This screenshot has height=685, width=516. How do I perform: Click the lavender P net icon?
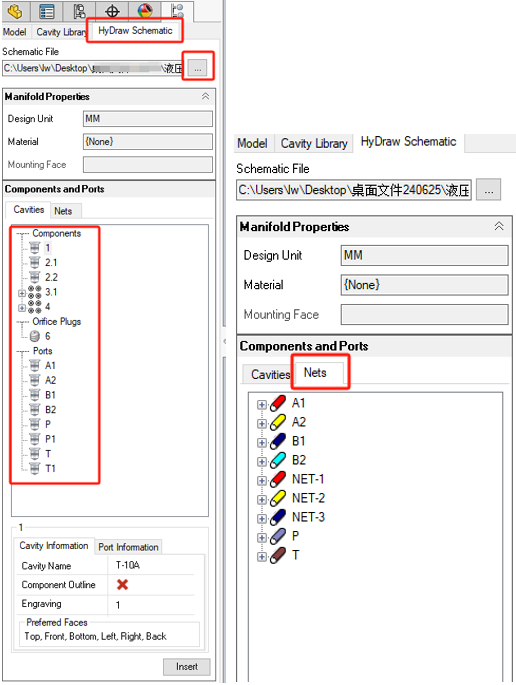point(278,536)
